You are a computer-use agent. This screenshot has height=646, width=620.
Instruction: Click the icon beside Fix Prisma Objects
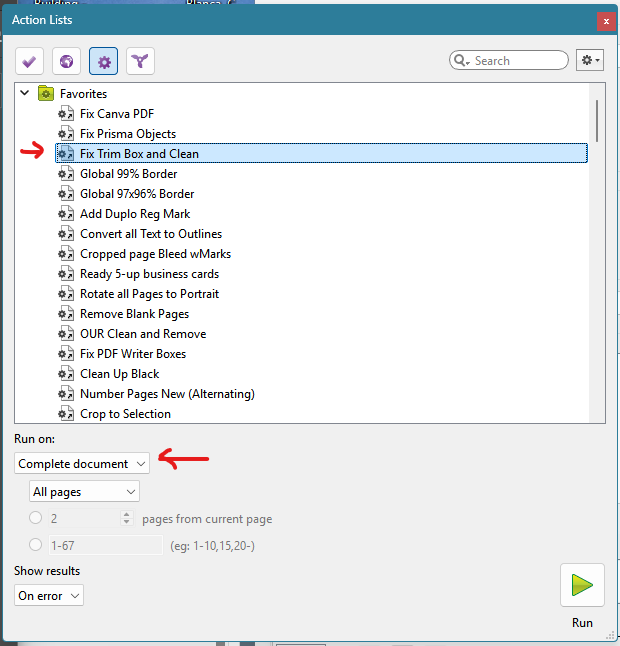tap(66, 133)
